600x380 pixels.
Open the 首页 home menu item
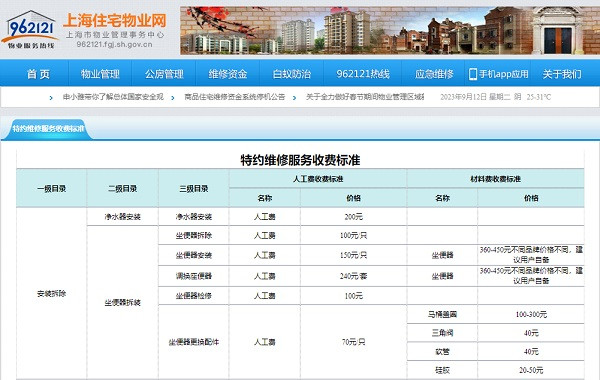tap(38, 74)
